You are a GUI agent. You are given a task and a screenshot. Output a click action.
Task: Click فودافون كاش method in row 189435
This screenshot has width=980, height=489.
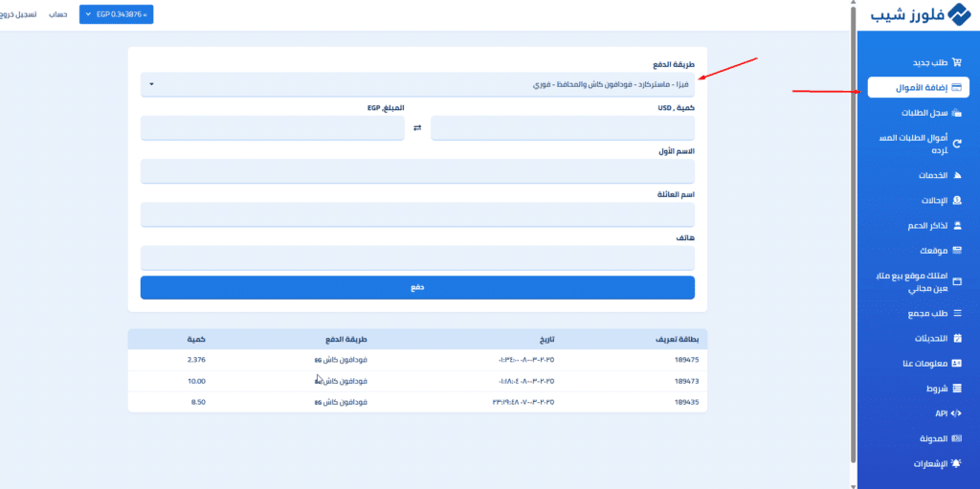tap(341, 402)
